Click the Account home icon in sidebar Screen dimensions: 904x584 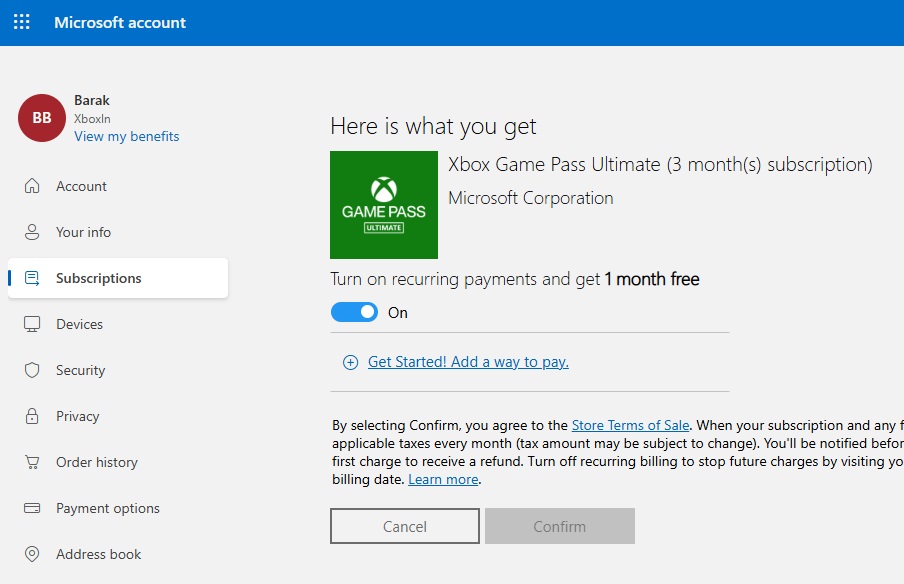tap(32, 186)
